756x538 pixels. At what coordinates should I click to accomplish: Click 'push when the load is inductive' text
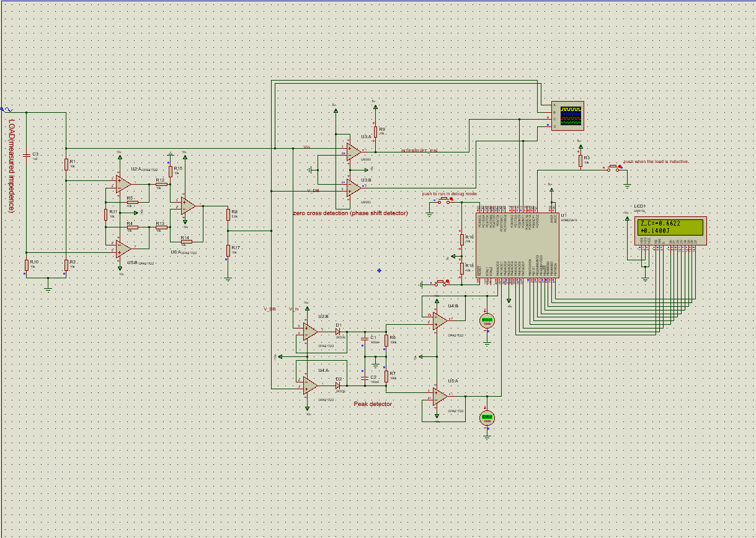click(656, 161)
